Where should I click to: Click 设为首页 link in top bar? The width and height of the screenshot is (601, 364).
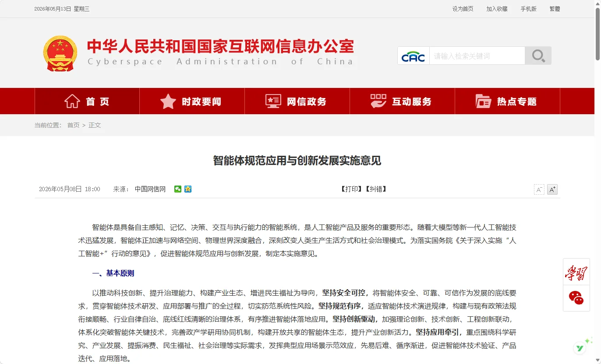(463, 9)
